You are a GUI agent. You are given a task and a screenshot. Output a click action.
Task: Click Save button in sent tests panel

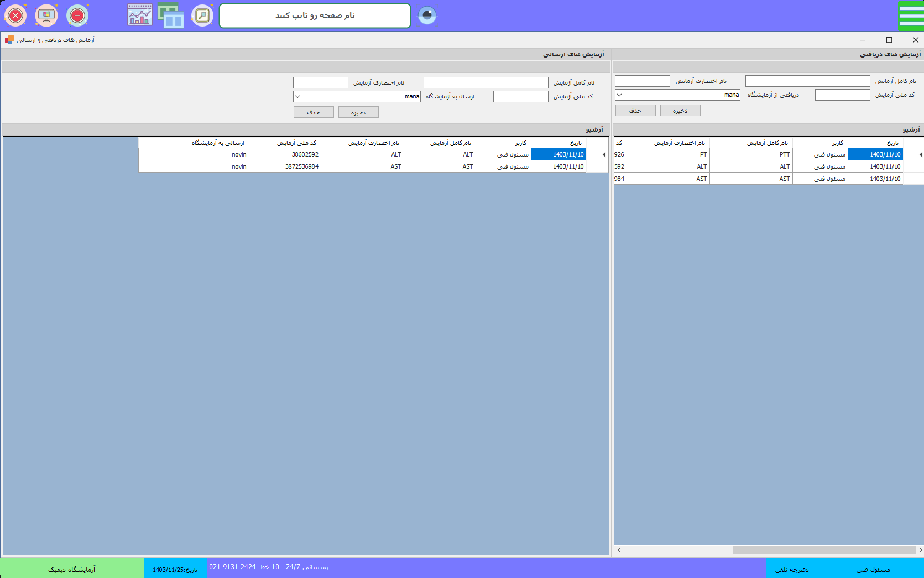[x=358, y=112]
